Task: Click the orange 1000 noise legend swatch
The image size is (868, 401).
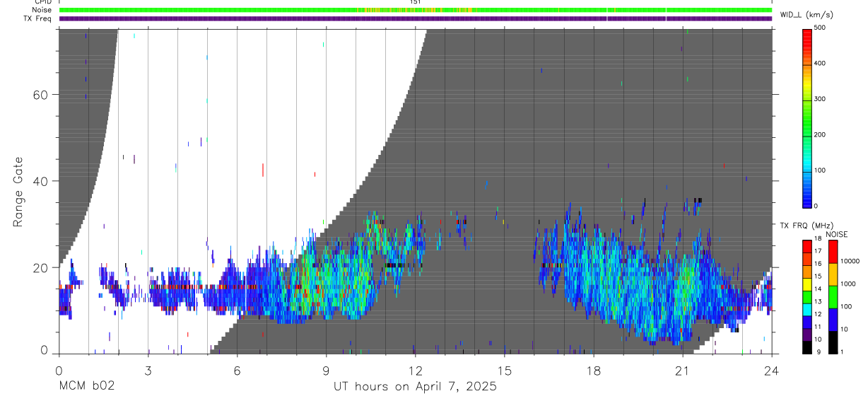Action: (833, 274)
